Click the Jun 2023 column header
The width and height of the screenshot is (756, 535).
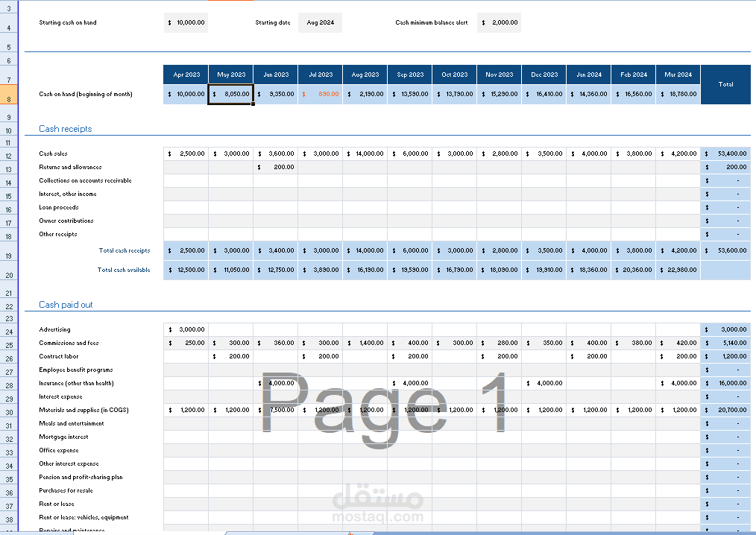276,75
